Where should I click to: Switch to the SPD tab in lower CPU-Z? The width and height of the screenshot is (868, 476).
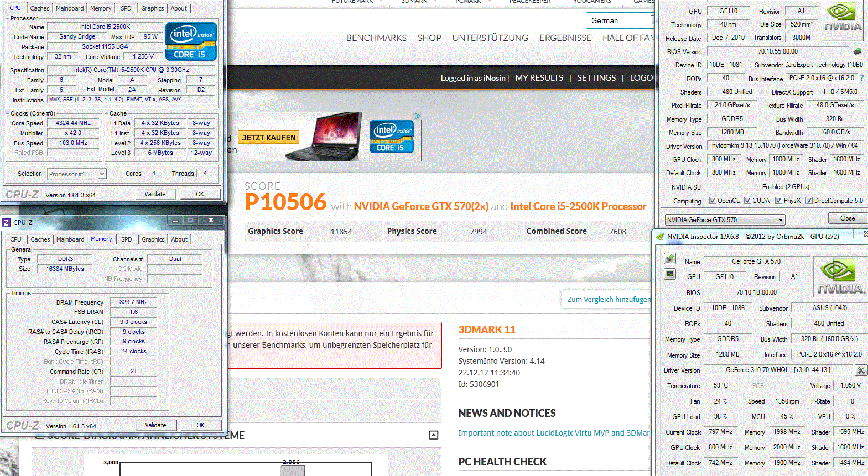[x=126, y=239]
